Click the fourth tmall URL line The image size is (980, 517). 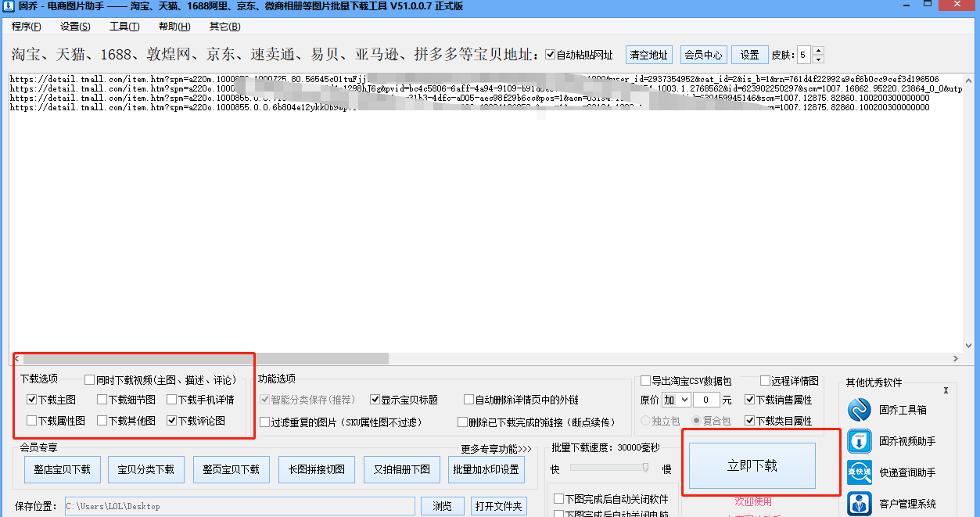469,107
